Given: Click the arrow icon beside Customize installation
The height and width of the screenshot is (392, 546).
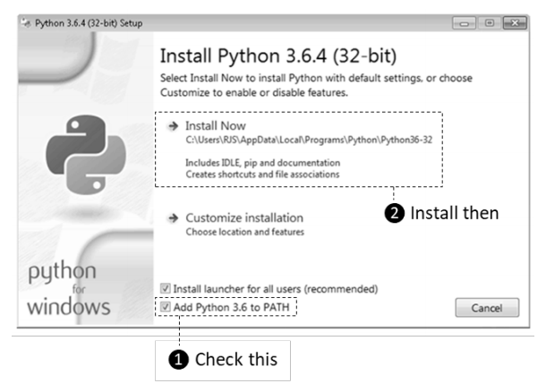Looking at the screenshot, I should (x=173, y=218).
